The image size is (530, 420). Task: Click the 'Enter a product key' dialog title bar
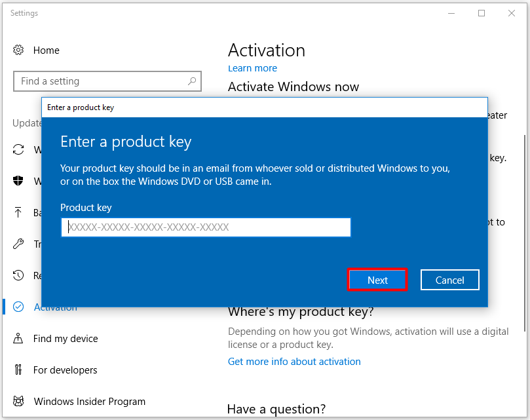(265, 107)
